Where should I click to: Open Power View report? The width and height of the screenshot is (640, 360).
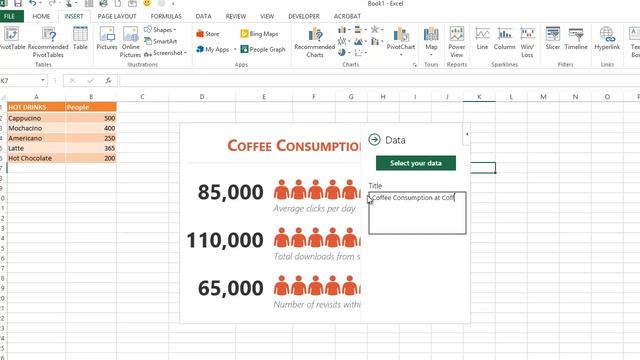point(456,42)
